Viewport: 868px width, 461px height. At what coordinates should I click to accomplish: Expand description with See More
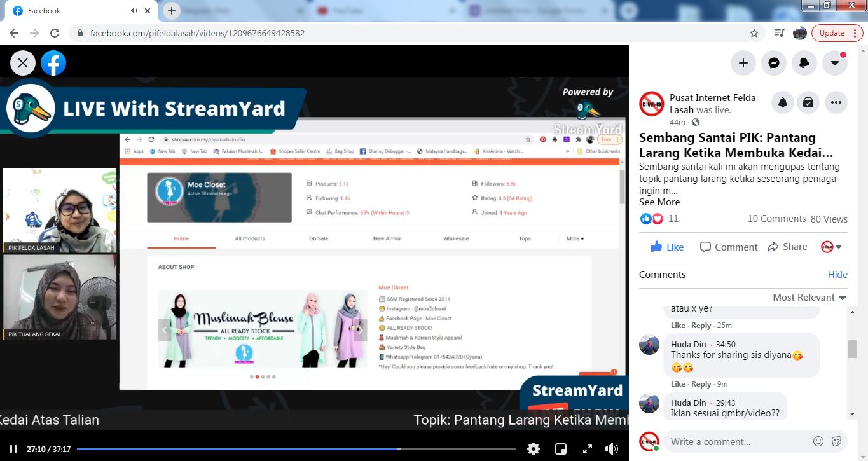pos(659,202)
